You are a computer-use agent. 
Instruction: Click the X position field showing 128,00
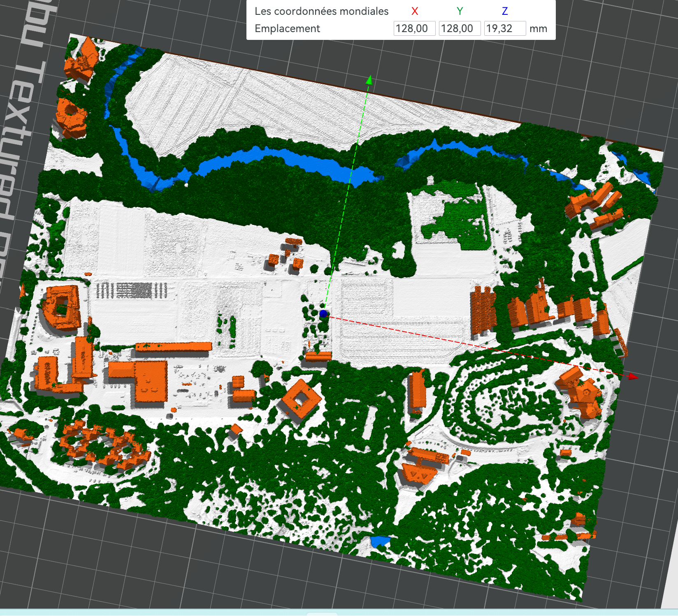pos(414,28)
